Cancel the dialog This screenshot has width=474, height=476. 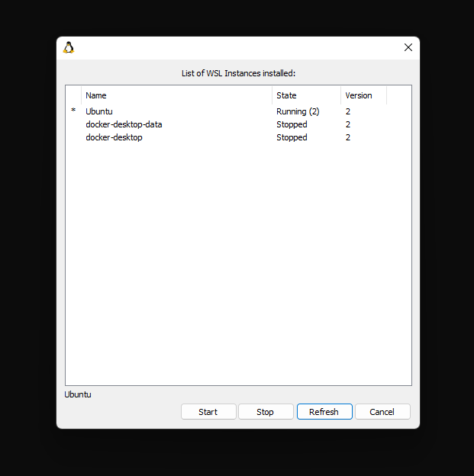382,412
